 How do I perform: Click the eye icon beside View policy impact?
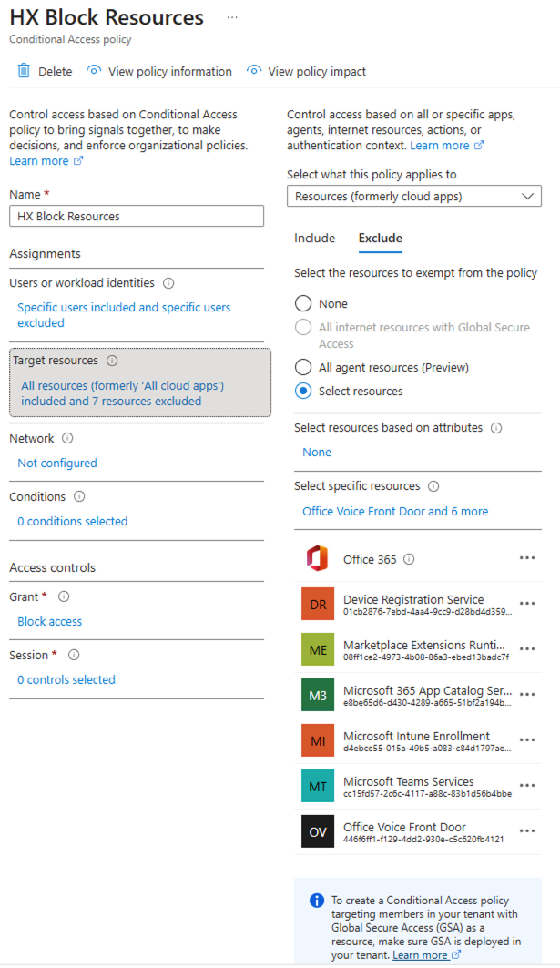click(253, 70)
